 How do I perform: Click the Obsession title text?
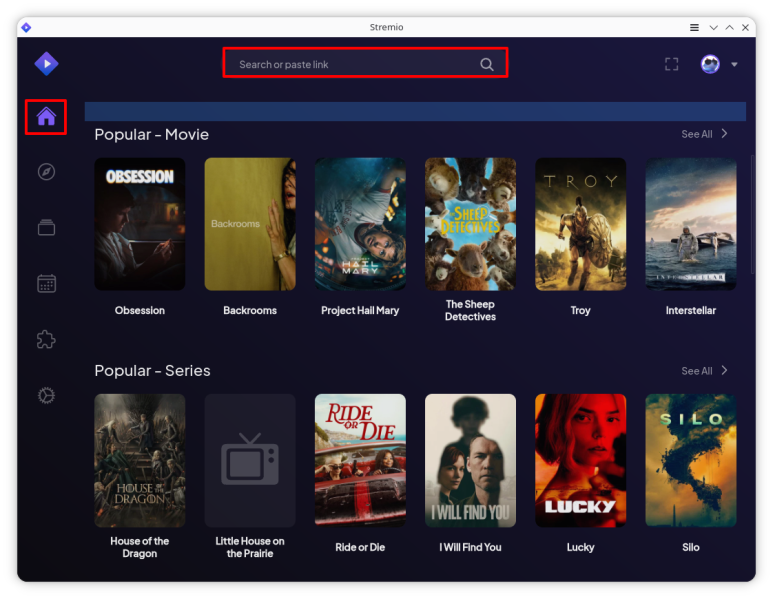(140, 310)
